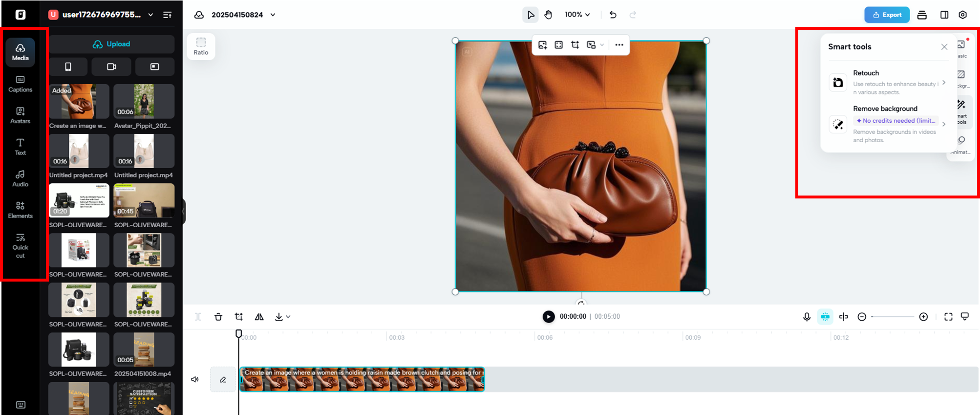Open the Remove background tool
This screenshot has height=415, width=980.
point(888,124)
